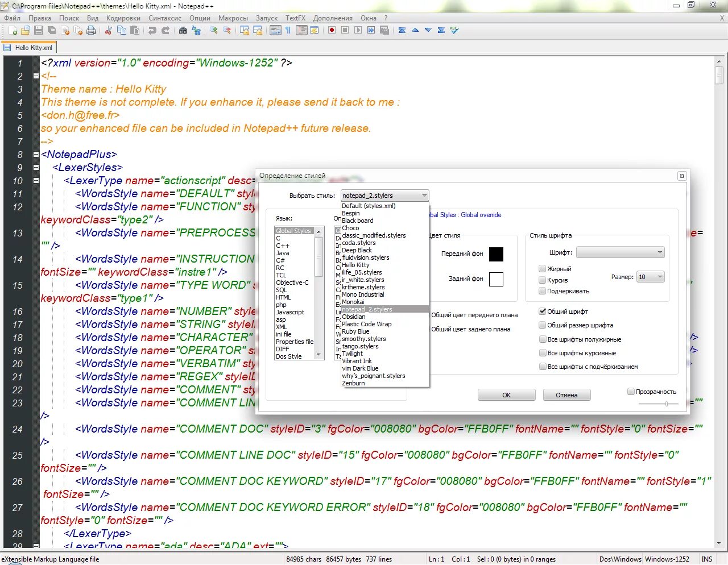728x565 pixels.
Task: Click the spell check ABC icon
Action: [x=454, y=30]
